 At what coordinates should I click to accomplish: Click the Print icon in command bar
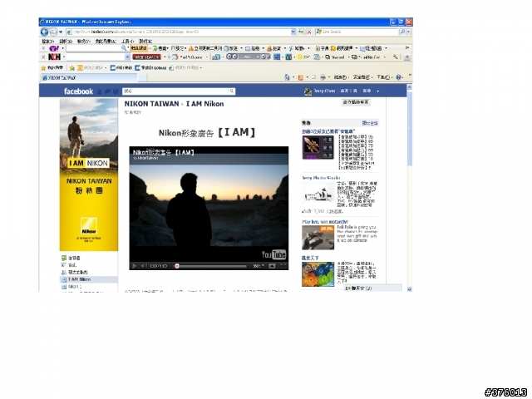tap(323, 77)
